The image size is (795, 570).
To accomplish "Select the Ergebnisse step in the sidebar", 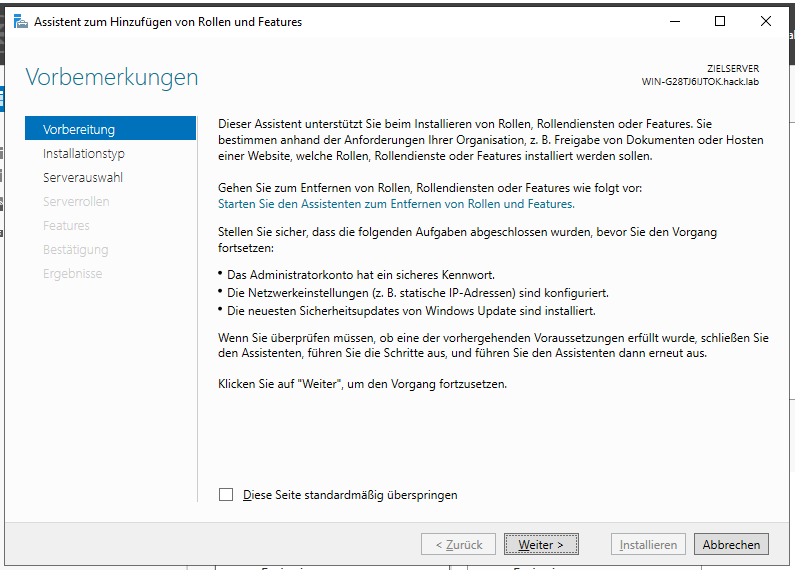I will tap(72, 274).
